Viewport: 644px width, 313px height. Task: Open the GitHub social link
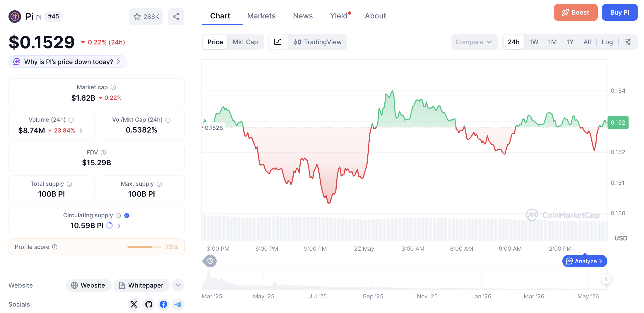[x=149, y=305]
